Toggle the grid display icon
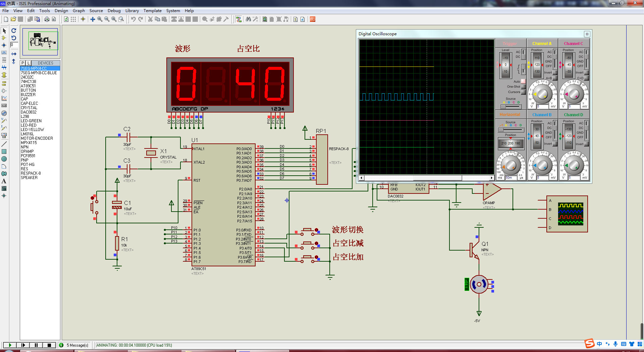The height and width of the screenshot is (352, 644). pyautogui.click(x=73, y=19)
